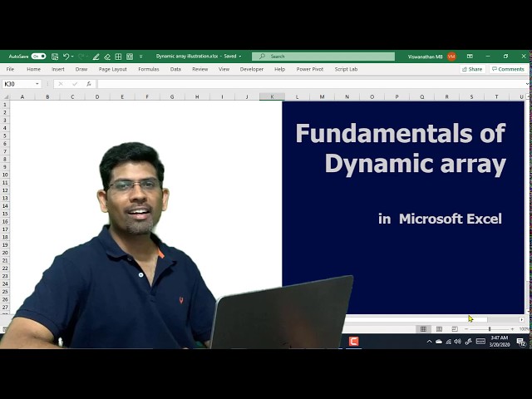Select row 1 header

5,105
